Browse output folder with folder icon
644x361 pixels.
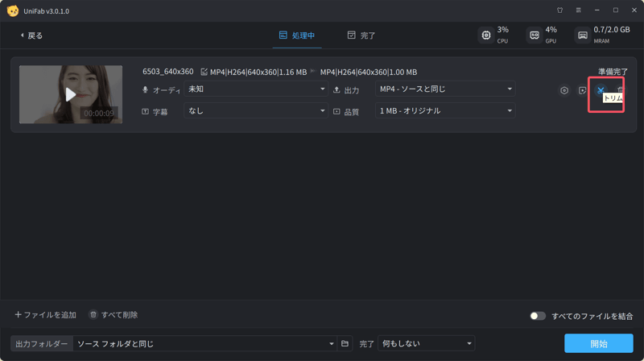345,344
